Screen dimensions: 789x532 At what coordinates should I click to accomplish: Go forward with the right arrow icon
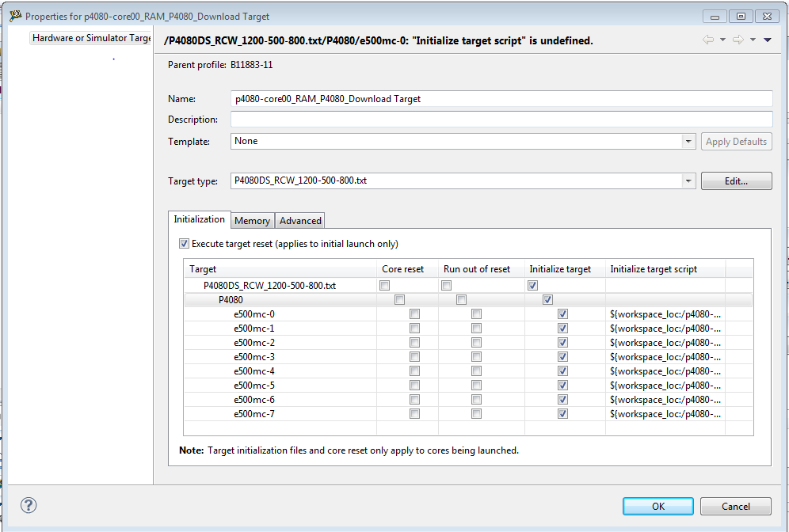(738, 40)
